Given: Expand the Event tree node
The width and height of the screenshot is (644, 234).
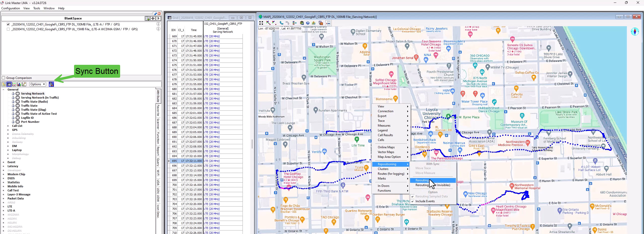Looking at the screenshot, I should point(3,162).
